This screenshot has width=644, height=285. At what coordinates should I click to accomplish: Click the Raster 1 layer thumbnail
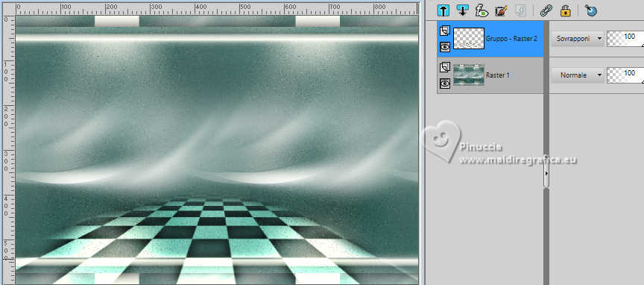tap(469, 75)
